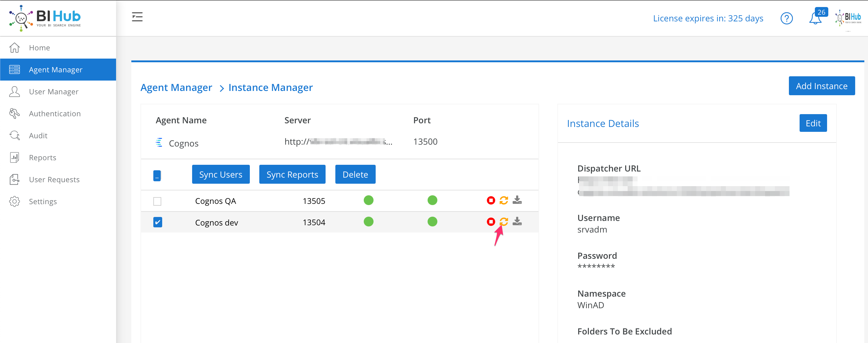The height and width of the screenshot is (343, 868).
Task: Go to User Manager
Action: click(x=58, y=92)
